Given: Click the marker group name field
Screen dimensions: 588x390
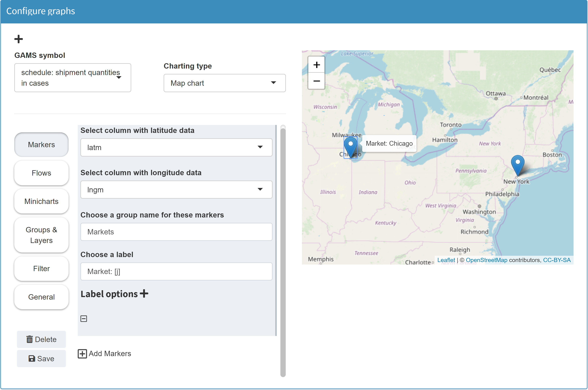Looking at the screenshot, I should [x=176, y=232].
